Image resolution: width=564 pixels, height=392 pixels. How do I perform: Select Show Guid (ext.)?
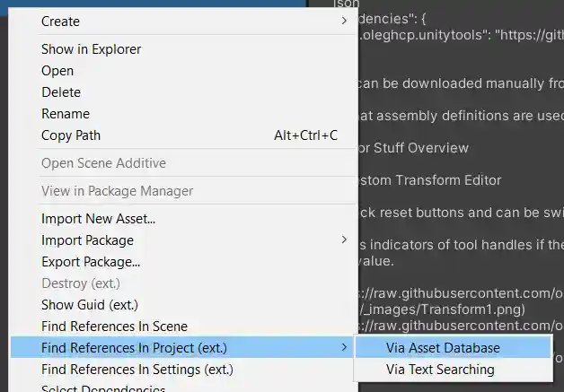90,305
